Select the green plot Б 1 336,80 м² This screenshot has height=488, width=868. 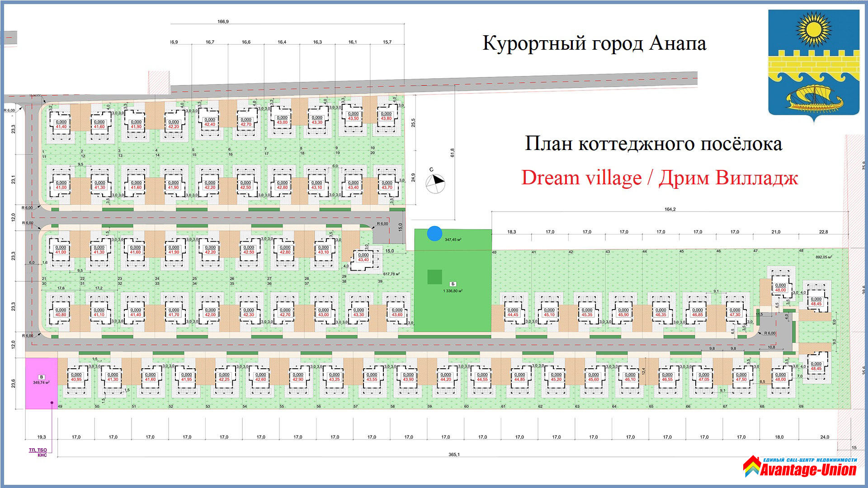pos(453,280)
